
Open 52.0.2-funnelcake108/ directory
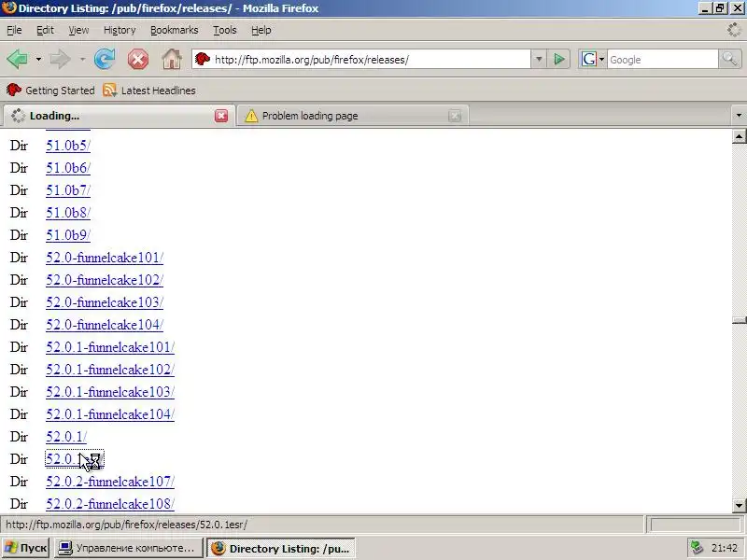point(110,504)
